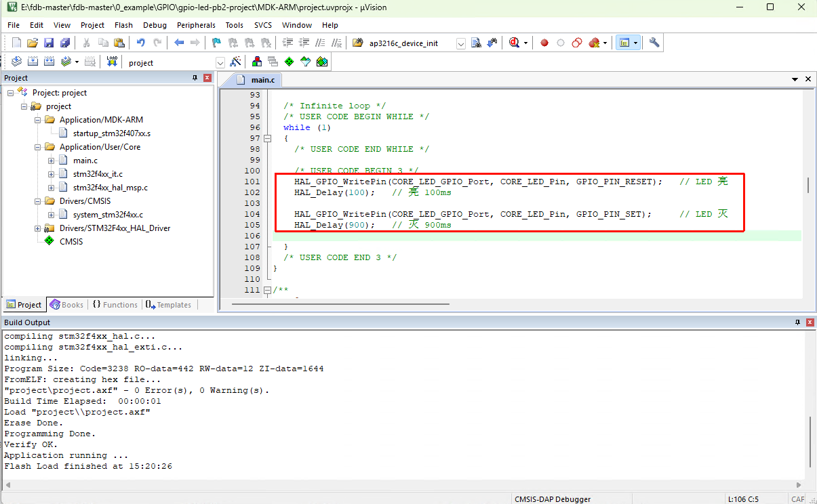Open the project target selection dropdown
The height and width of the screenshot is (504, 817).
coord(220,62)
